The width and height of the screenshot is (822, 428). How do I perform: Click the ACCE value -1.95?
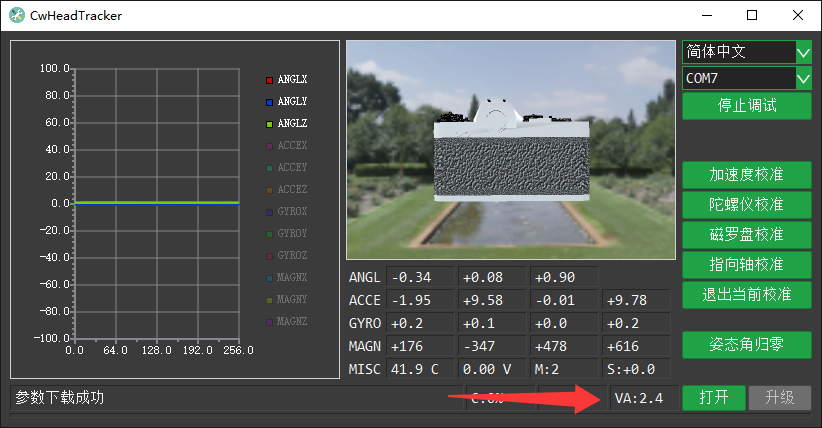(420, 300)
